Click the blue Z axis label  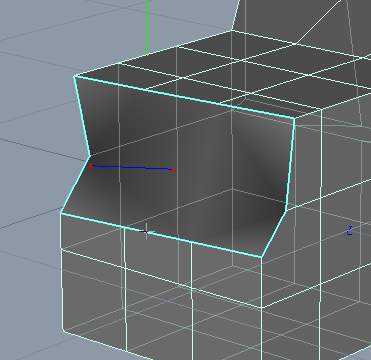click(349, 230)
